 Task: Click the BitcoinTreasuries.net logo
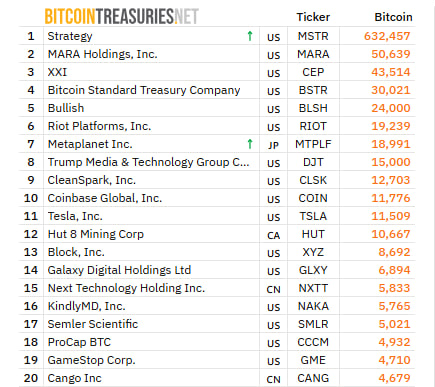(122, 16)
